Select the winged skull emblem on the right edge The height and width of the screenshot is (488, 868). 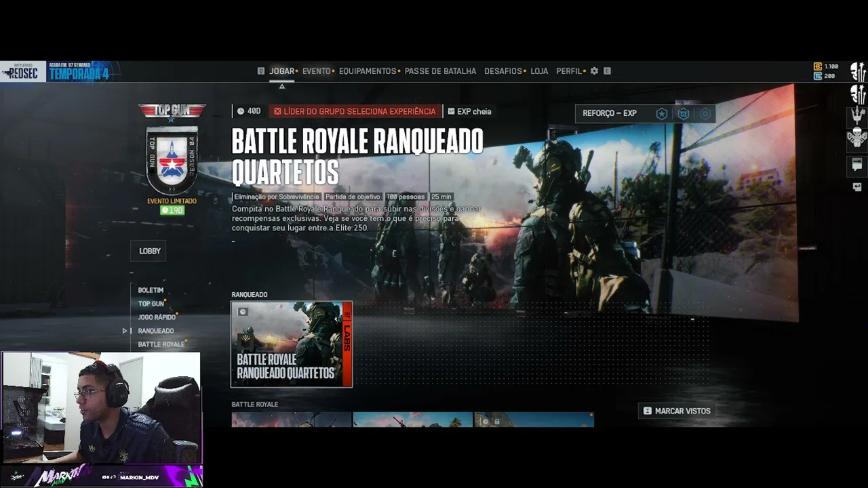tap(857, 138)
